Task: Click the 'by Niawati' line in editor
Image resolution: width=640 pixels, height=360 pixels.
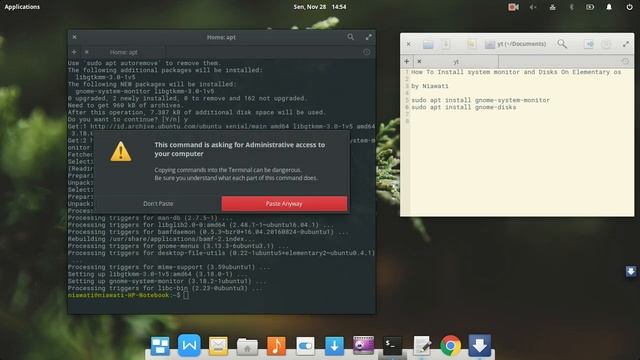Action: click(x=430, y=86)
